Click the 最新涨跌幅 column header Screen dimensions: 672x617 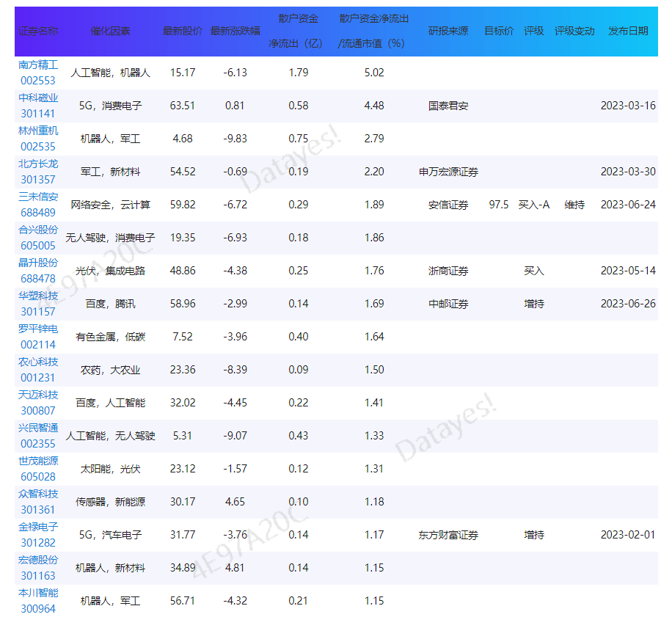pyautogui.click(x=235, y=31)
